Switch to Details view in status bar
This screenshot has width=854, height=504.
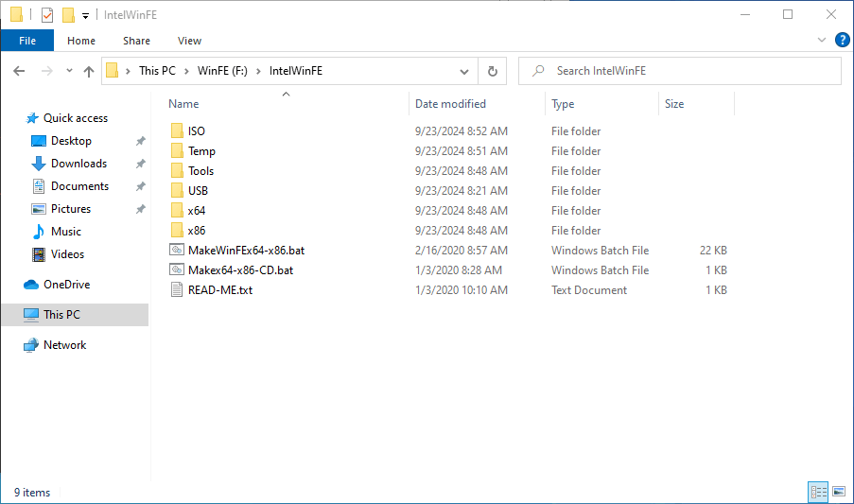[818, 492]
